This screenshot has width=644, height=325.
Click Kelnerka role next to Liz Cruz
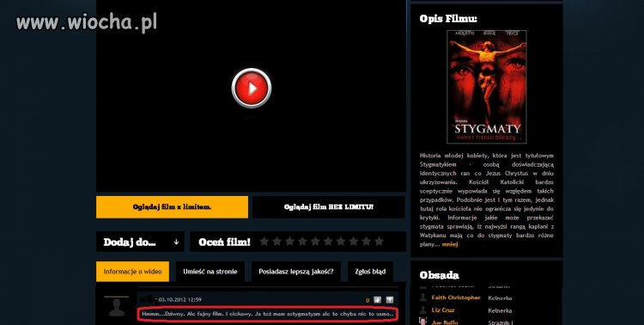click(500, 310)
